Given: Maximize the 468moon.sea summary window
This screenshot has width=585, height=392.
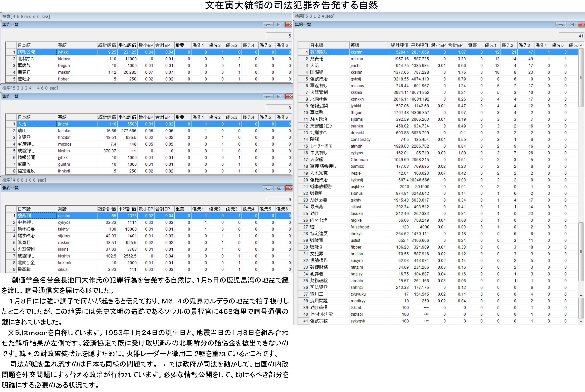Looking at the screenshot, I should tap(279, 25).
